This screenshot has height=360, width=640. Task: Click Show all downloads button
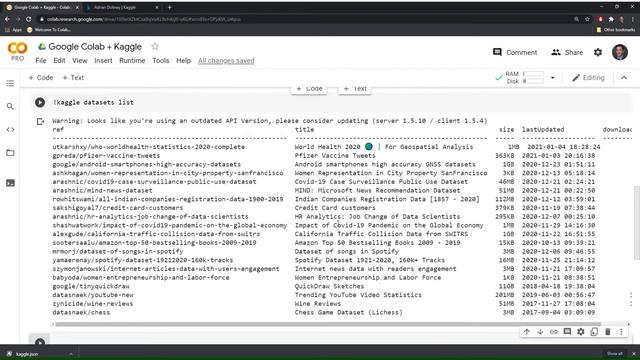click(x=615, y=354)
